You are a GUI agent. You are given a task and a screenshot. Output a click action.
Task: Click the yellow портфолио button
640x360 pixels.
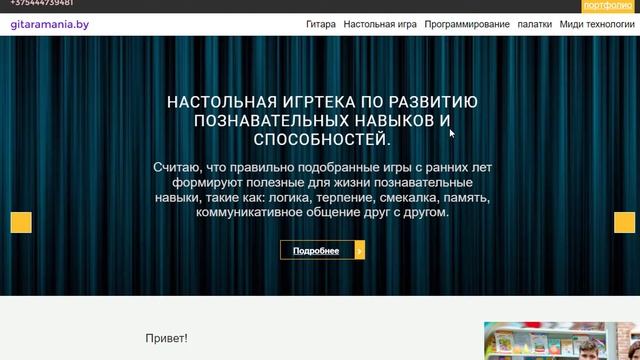(x=608, y=6)
